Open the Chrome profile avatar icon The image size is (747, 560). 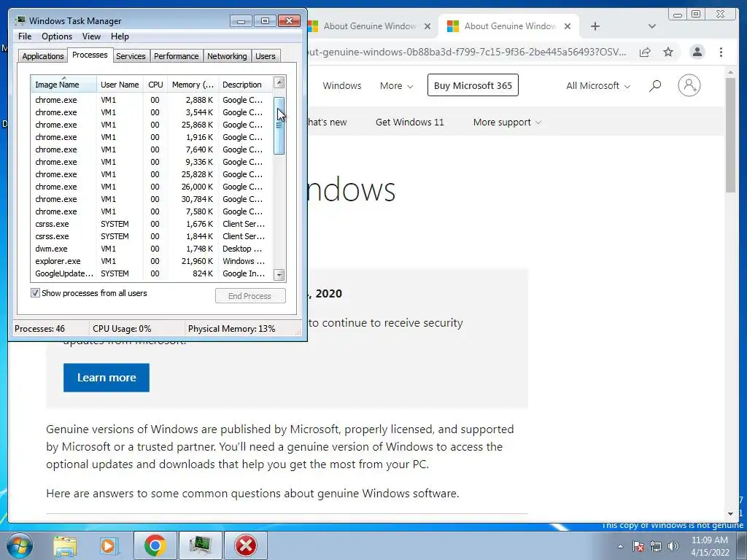coord(697,52)
